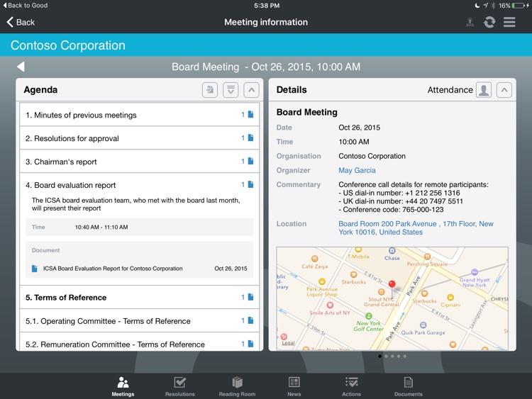This screenshot has width=532, height=399.
Task: Open the News tab
Action: (x=294, y=386)
